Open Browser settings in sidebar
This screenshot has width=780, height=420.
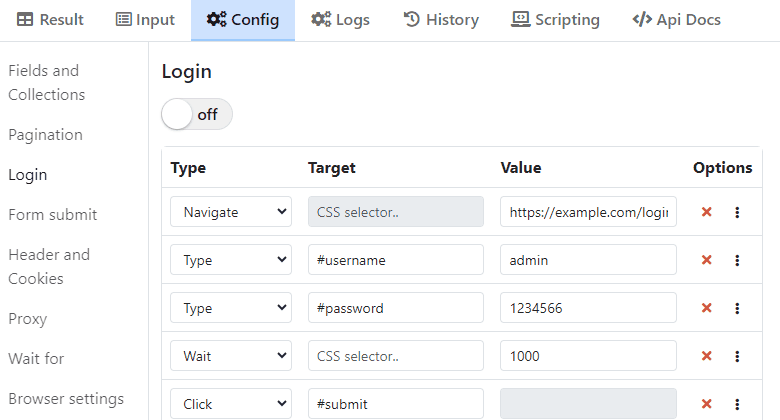[x=66, y=399]
